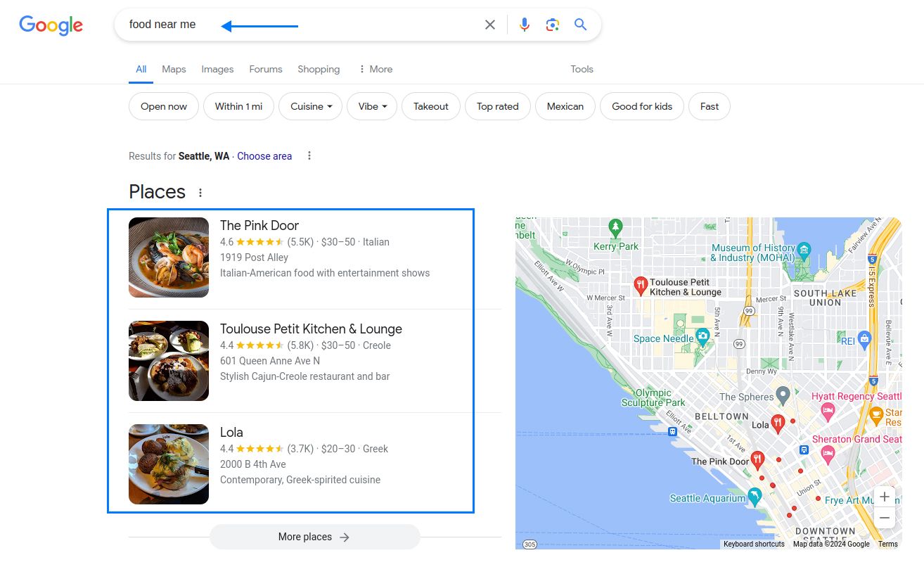
Task: Select the All results tab
Action: [141, 69]
